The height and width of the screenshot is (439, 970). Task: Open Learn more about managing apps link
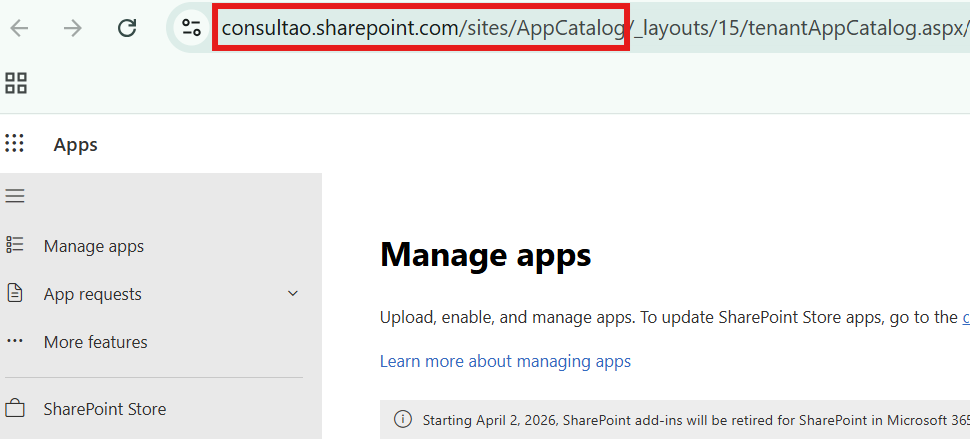(x=505, y=361)
